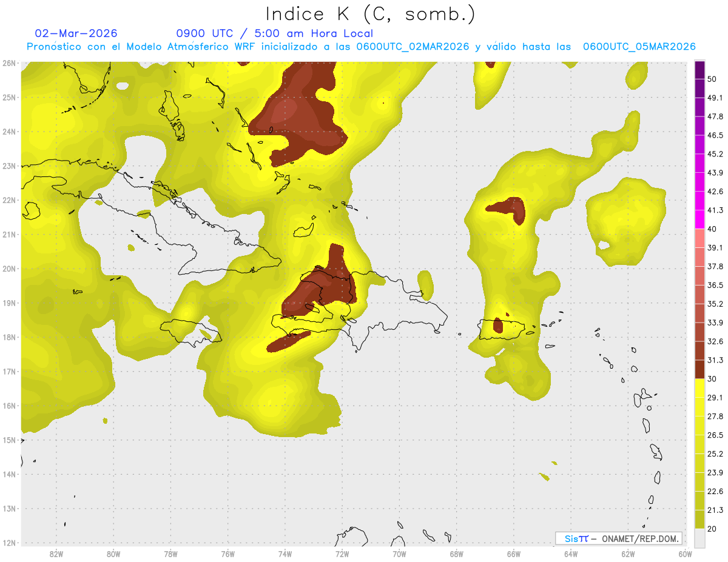Viewport: 728px width, 562px height.
Task: Click the 'ONAMET/REP.DOM.' credit label
Action: 639,538
